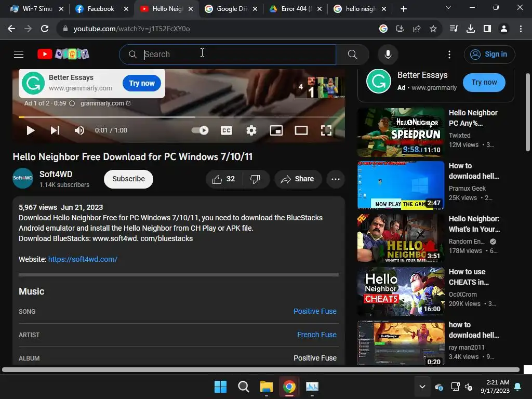The height and width of the screenshot is (399, 532).
Task: Open Chrome profile icon
Action: pos(504,29)
